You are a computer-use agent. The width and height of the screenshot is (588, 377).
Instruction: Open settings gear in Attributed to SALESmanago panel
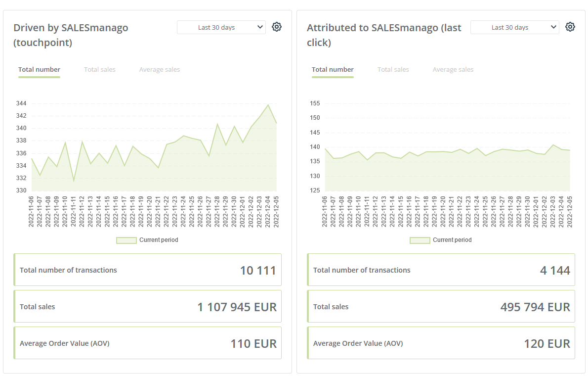click(570, 27)
